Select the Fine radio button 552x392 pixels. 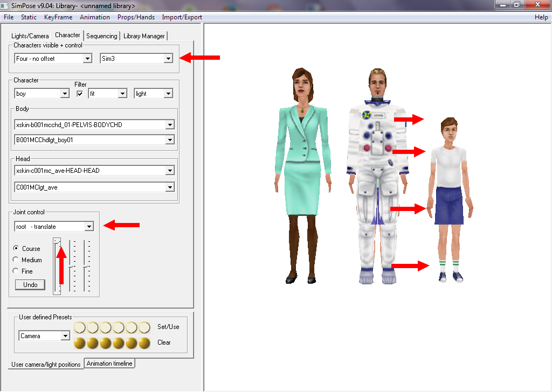click(x=16, y=271)
